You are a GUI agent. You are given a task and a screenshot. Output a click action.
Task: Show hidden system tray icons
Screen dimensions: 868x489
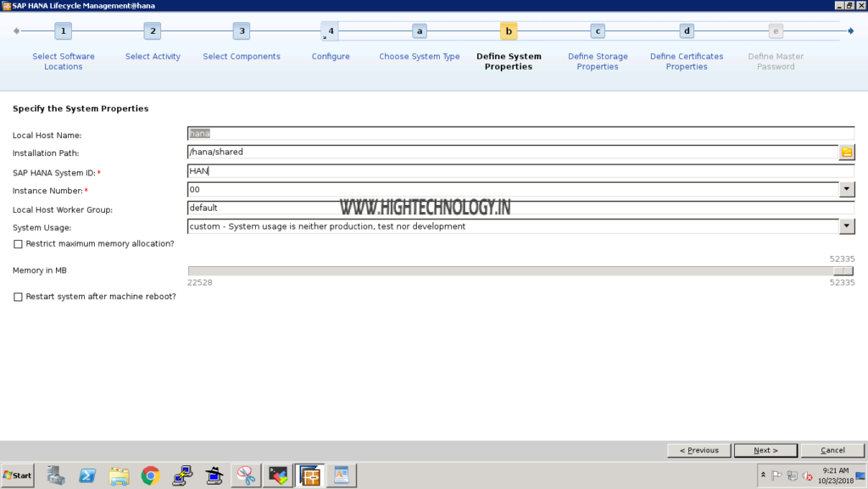[x=764, y=475]
